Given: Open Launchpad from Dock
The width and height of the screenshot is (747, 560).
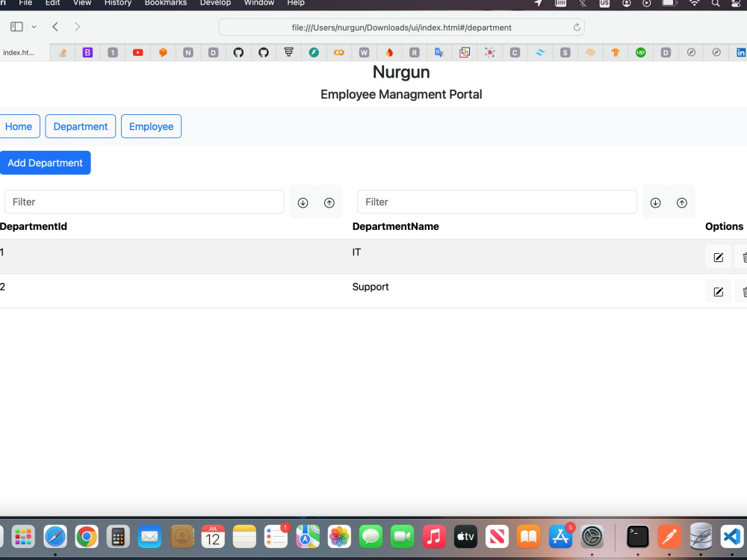Looking at the screenshot, I should [23, 537].
